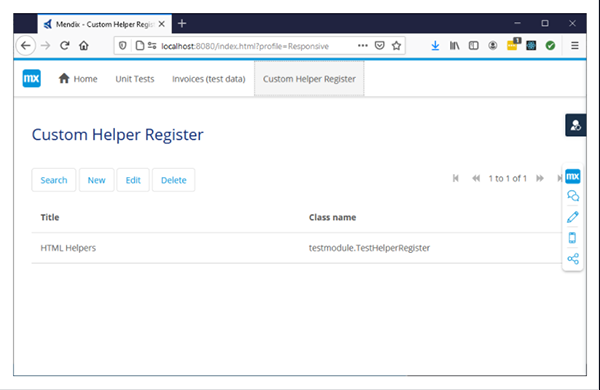Image resolution: width=600 pixels, height=390 pixels.
Task: Click the Edit button
Action: [133, 180]
